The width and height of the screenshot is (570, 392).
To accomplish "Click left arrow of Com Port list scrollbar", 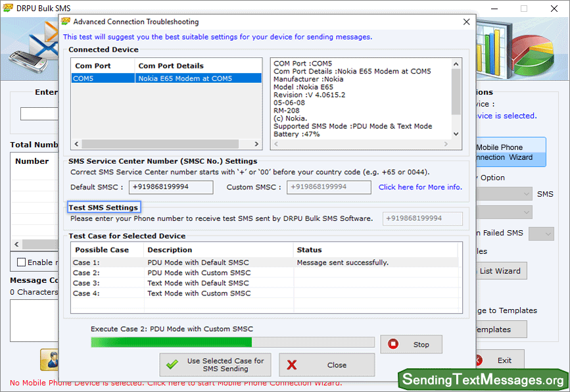I will [x=77, y=144].
